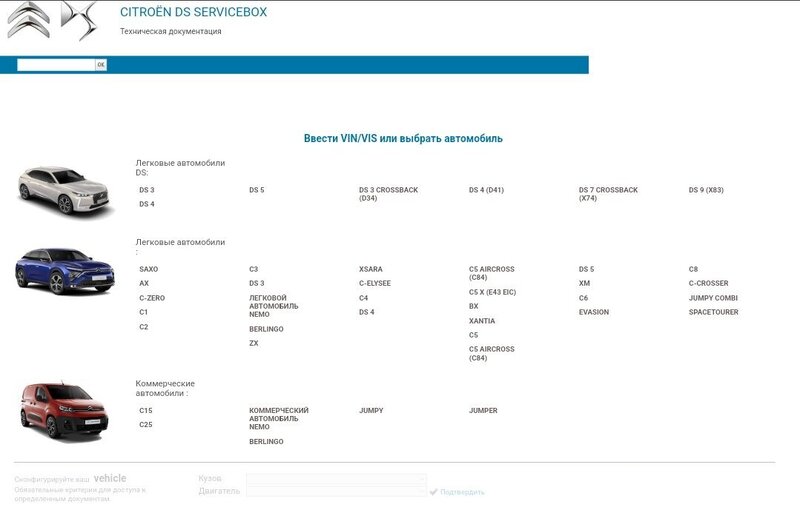Select DS 4 (D41) model
800x527 pixels.
tap(486, 190)
